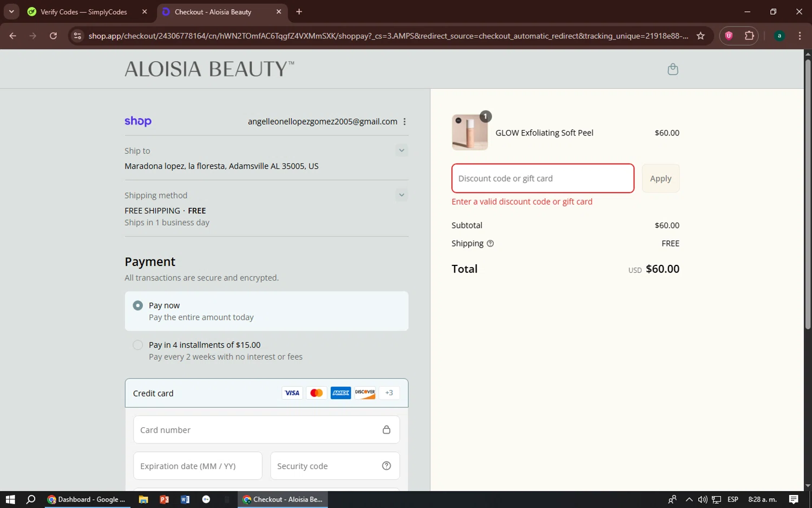Open Checkout - Aloisia taskbar window
Viewport: 812px width, 508px height.
coord(283,499)
